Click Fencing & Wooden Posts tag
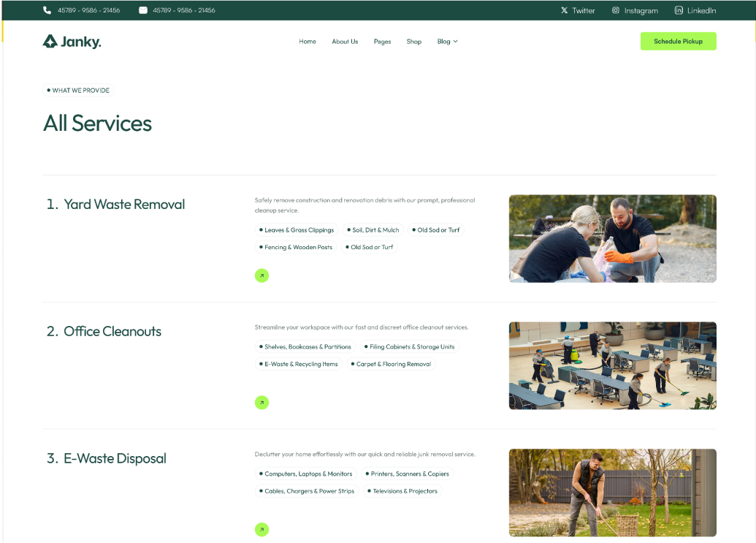 tap(296, 247)
